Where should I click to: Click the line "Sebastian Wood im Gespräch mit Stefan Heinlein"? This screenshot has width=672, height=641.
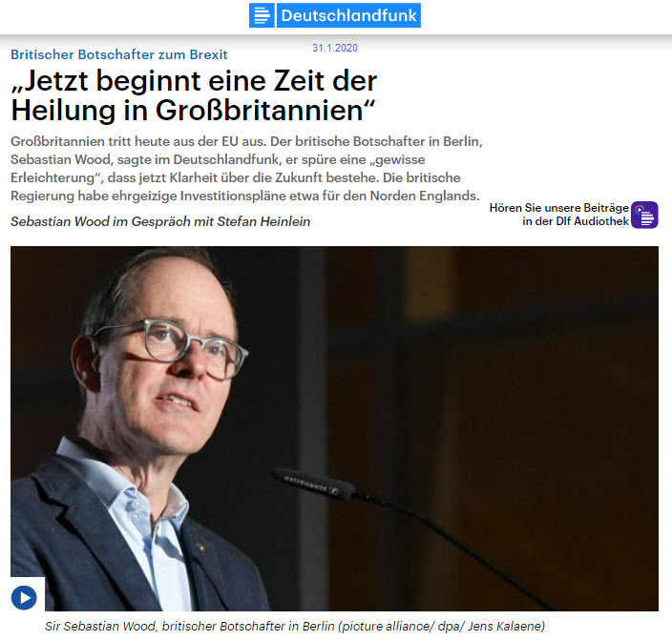point(160,221)
